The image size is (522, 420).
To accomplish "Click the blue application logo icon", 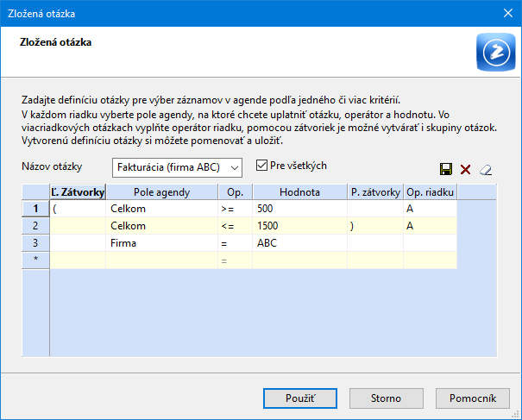I will click(x=495, y=53).
